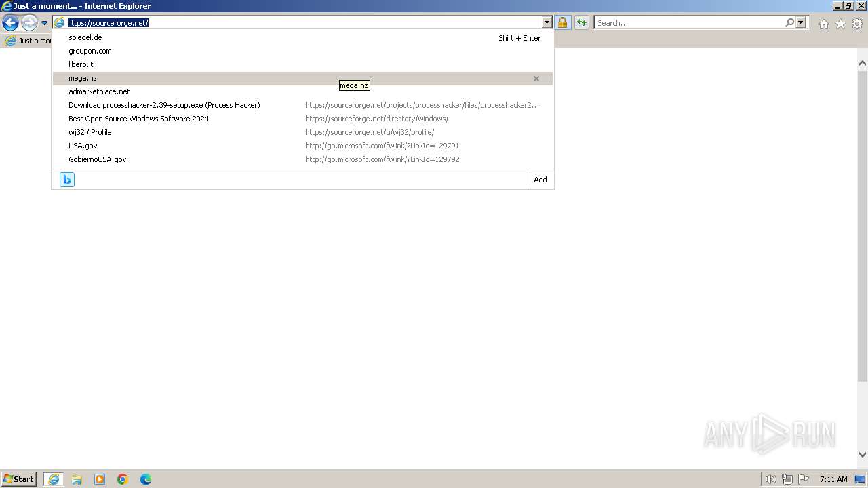Remove mega.nz suggestion with X
This screenshot has width=868, height=488.
pyautogui.click(x=536, y=79)
